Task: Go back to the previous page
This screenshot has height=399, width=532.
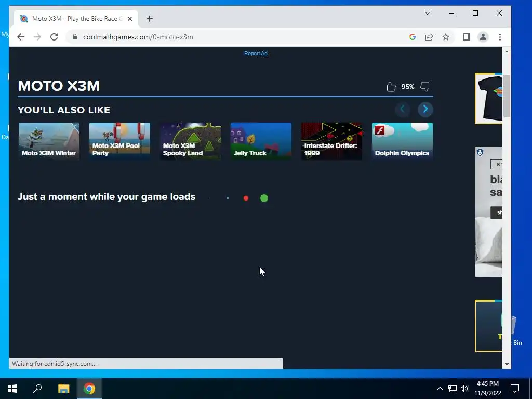Action: (21, 37)
